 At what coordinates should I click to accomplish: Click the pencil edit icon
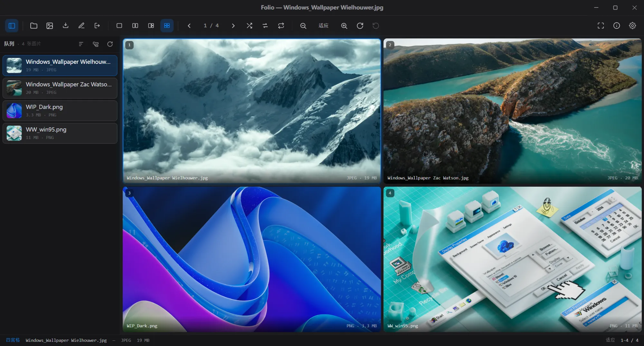click(81, 25)
